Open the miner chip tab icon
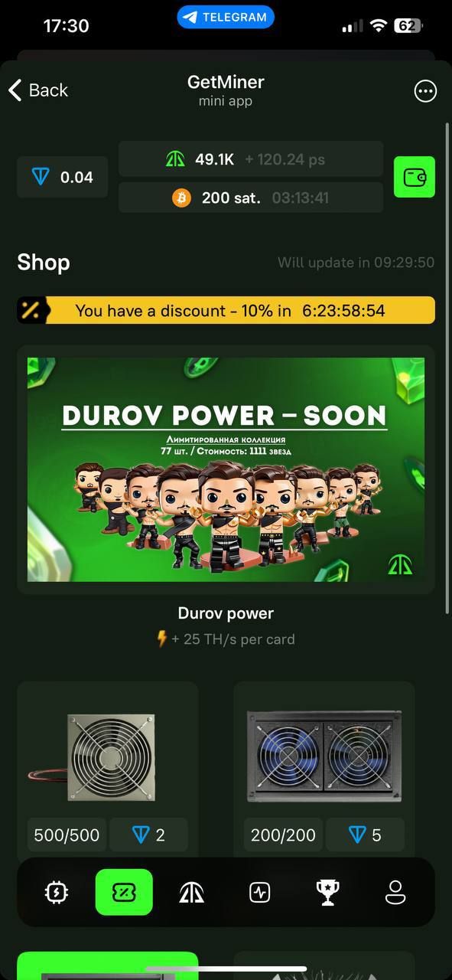Image resolution: width=452 pixels, height=980 pixels. (x=57, y=892)
